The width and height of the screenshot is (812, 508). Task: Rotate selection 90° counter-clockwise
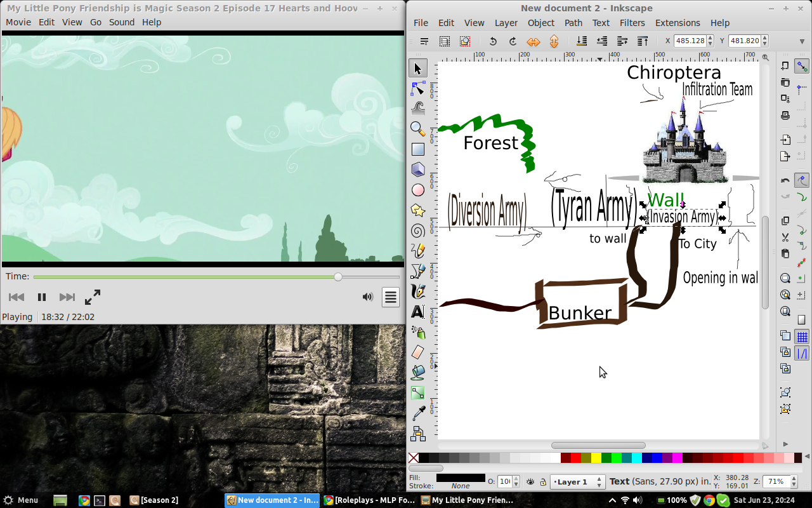(493, 41)
